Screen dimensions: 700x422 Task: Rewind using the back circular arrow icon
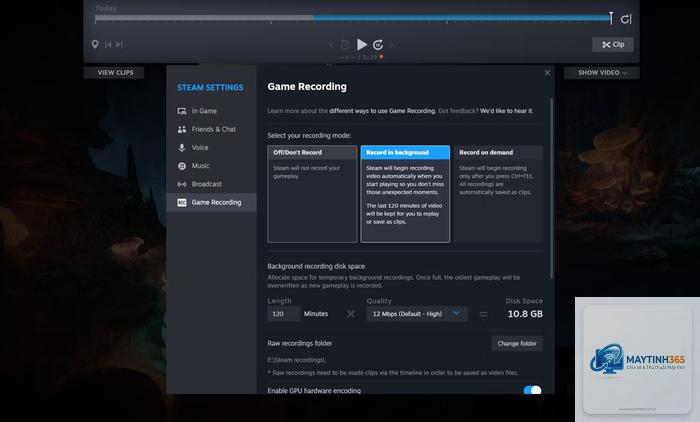point(345,45)
